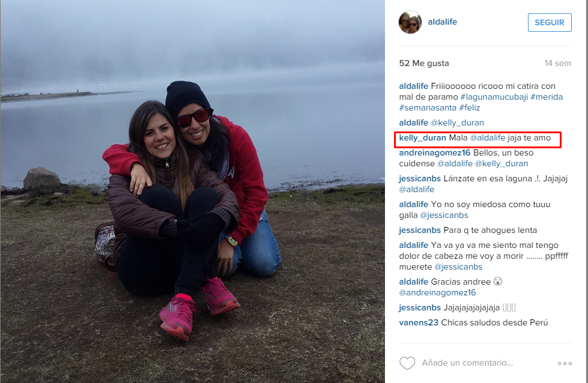Open the three-dots more options menu
The width and height of the screenshot is (588, 383).
tap(565, 363)
